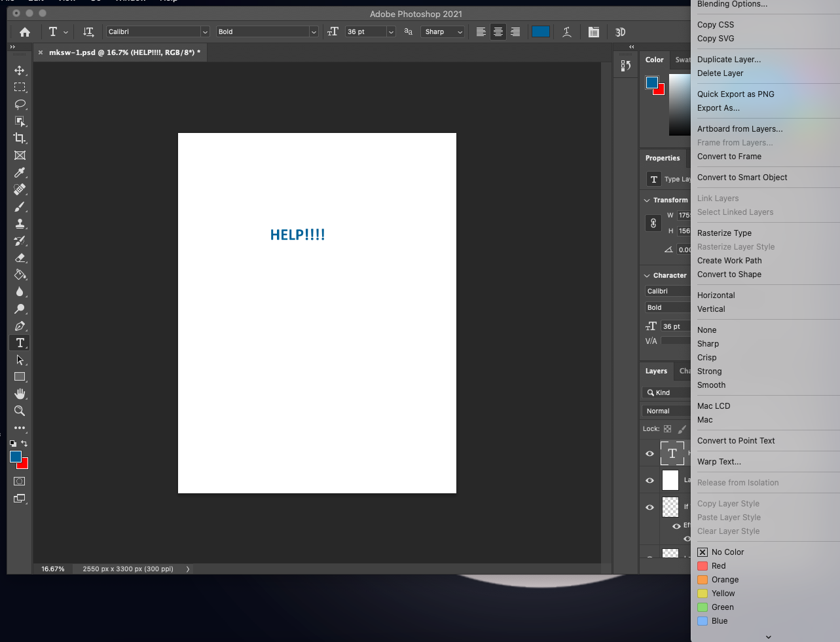Click the 3D workspace button
Image resolution: width=840 pixels, height=642 pixels.
[x=619, y=31]
